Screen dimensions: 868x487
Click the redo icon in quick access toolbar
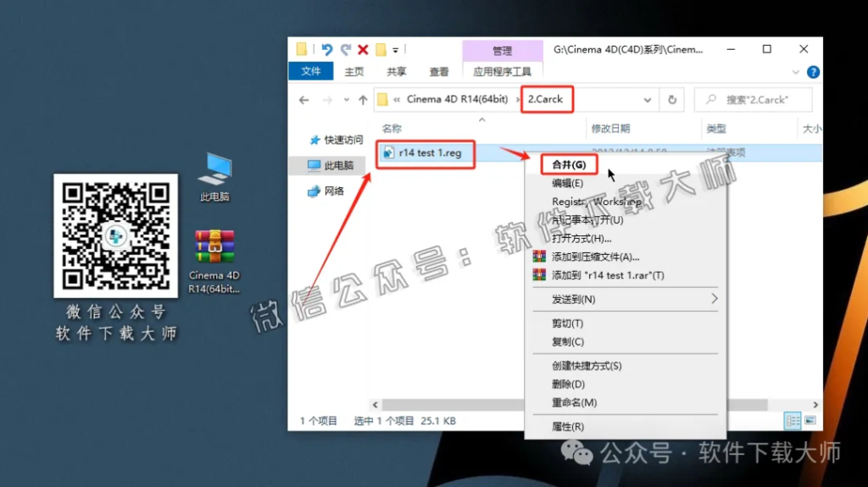(346, 50)
